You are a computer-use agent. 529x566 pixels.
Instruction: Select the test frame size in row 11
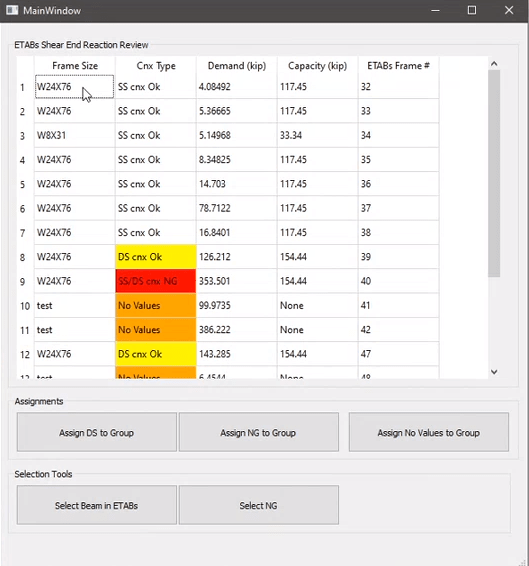(x=75, y=330)
